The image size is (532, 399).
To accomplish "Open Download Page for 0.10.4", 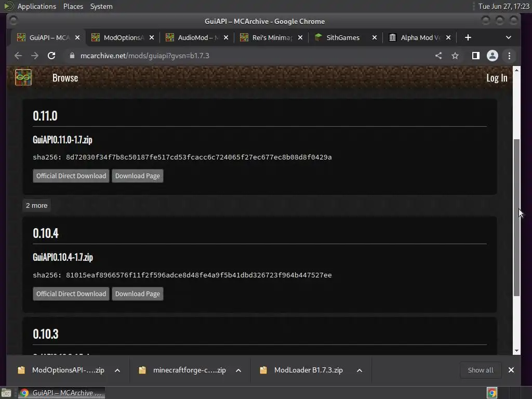I will tap(137, 294).
